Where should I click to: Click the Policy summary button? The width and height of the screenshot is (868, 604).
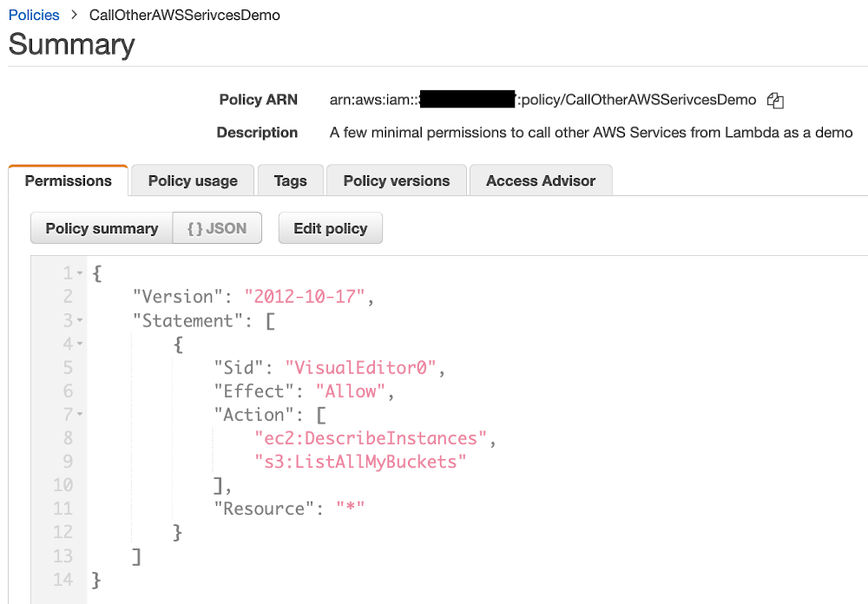pyautogui.click(x=101, y=227)
